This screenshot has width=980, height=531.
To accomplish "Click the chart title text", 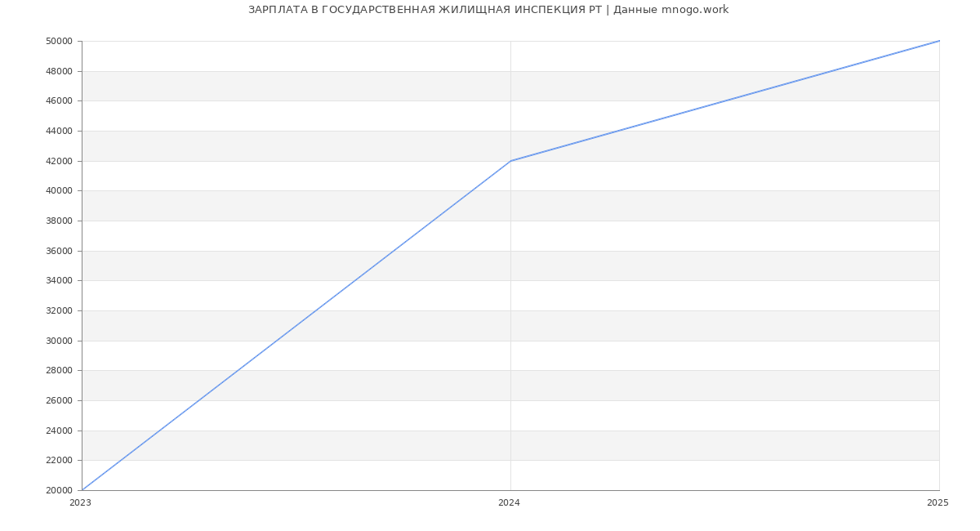I will (488, 10).
